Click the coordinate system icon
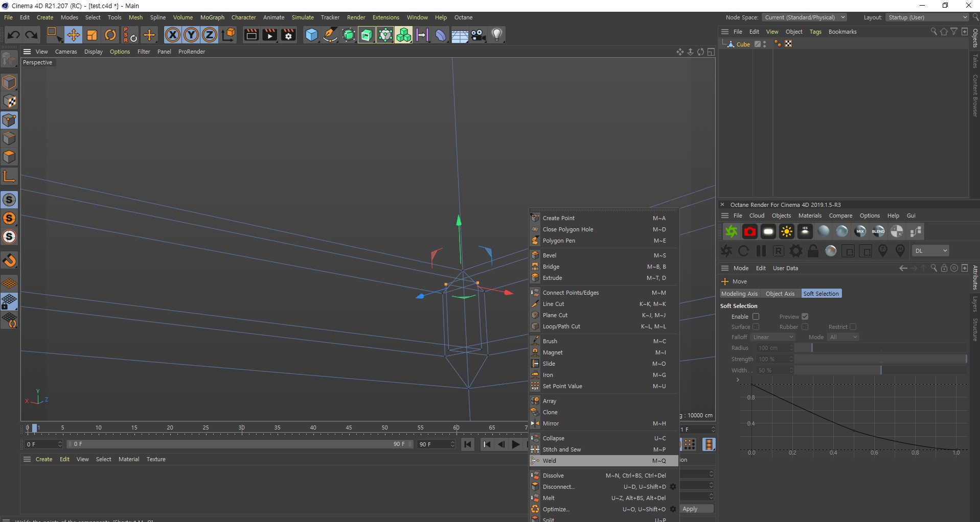Screen dimensions: 980x522 [229, 35]
